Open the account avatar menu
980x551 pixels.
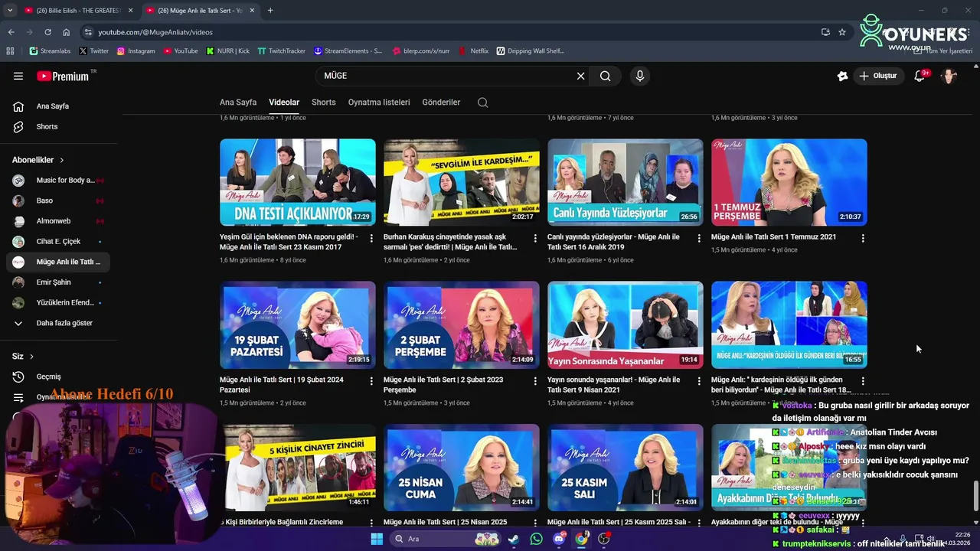click(x=949, y=76)
